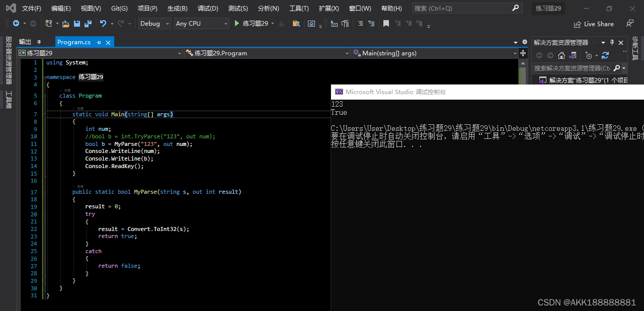
Task: Open the 帮助(H) menu
Action: point(391,9)
